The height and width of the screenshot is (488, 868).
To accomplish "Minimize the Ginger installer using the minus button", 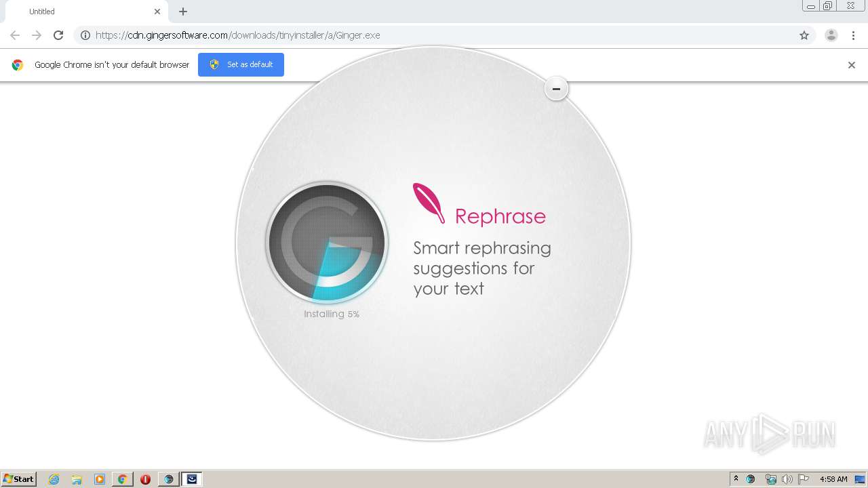I will [x=556, y=89].
